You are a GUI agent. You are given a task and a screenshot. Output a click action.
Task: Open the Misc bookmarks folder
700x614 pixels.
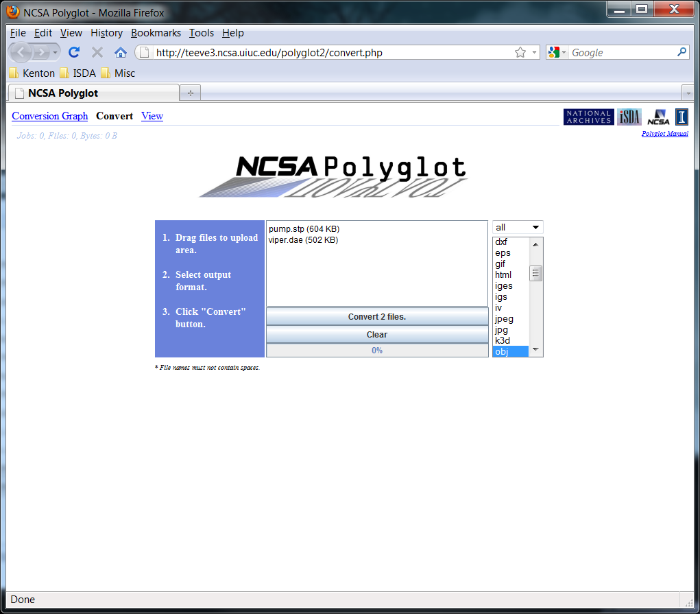(118, 73)
